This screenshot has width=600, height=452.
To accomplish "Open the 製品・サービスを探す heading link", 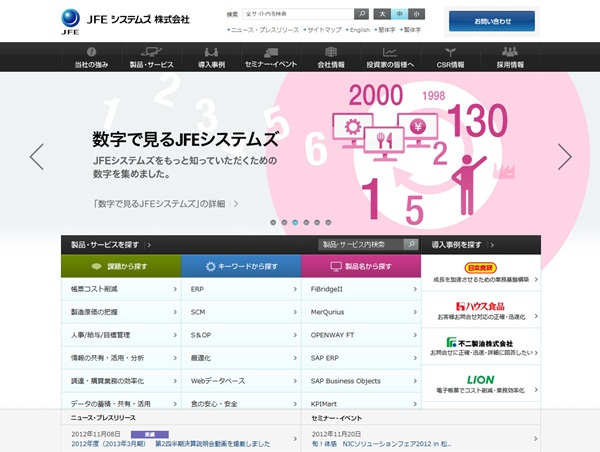I will pyautogui.click(x=111, y=245).
